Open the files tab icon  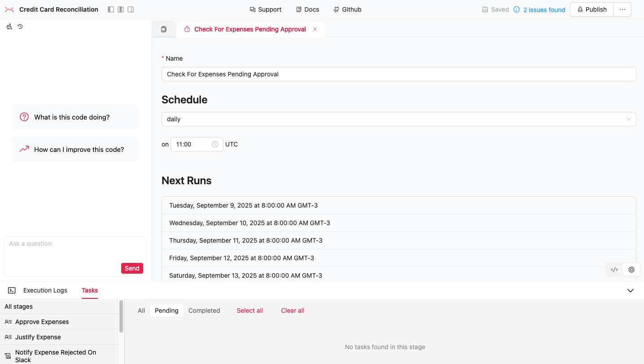(164, 29)
